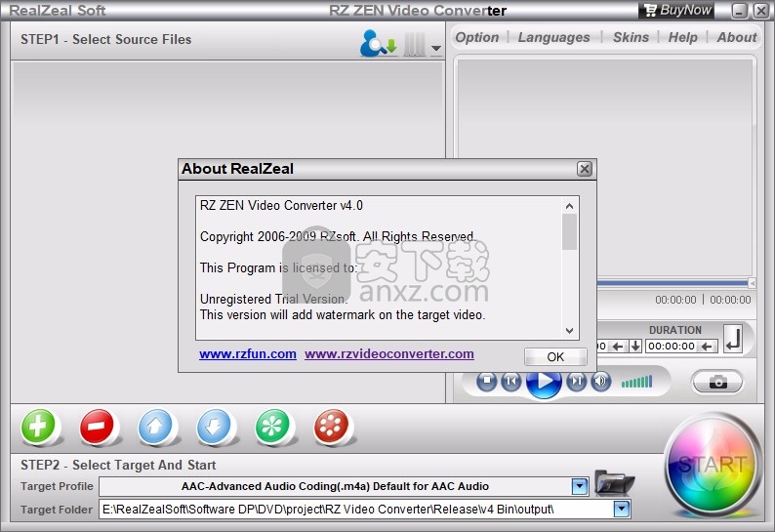The height and width of the screenshot is (532, 775).
Task: Click left arrow beside start time field
Action: (618, 347)
